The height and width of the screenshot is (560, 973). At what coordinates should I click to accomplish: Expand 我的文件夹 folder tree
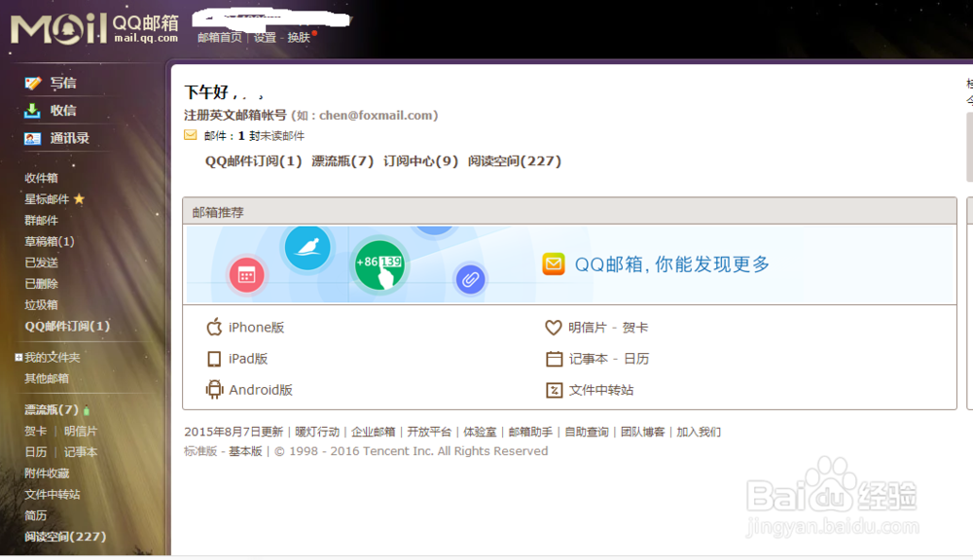tap(18, 357)
